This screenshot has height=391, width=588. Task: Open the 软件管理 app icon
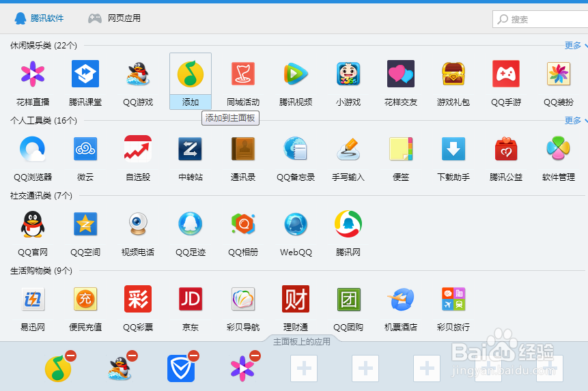click(x=559, y=148)
